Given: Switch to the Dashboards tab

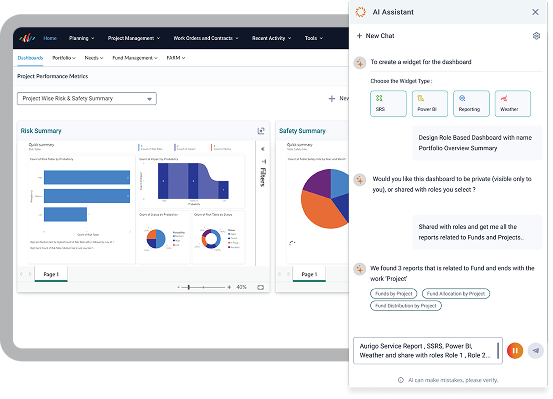Looking at the screenshot, I should click(x=30, y=58).
